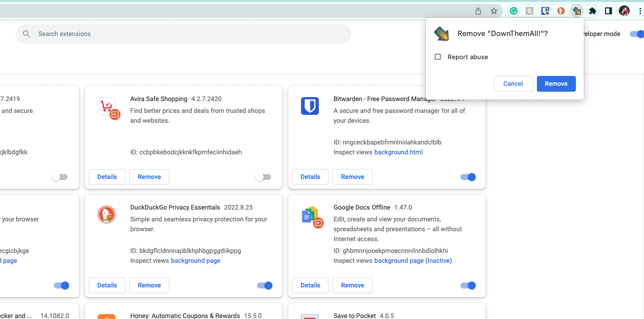Click the DownThemAll icon in the removal dialog
Screen dimensions: 644x319
pos(441,34)
